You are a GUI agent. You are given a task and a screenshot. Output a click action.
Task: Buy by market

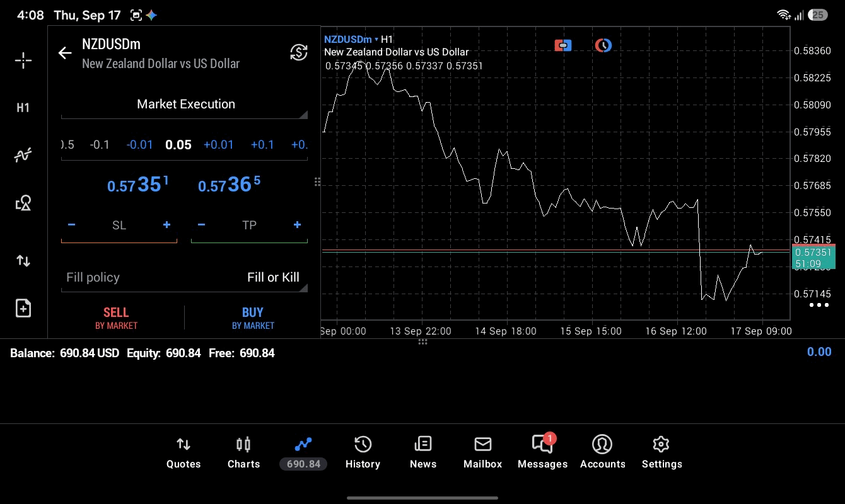[x=253, y=318]
